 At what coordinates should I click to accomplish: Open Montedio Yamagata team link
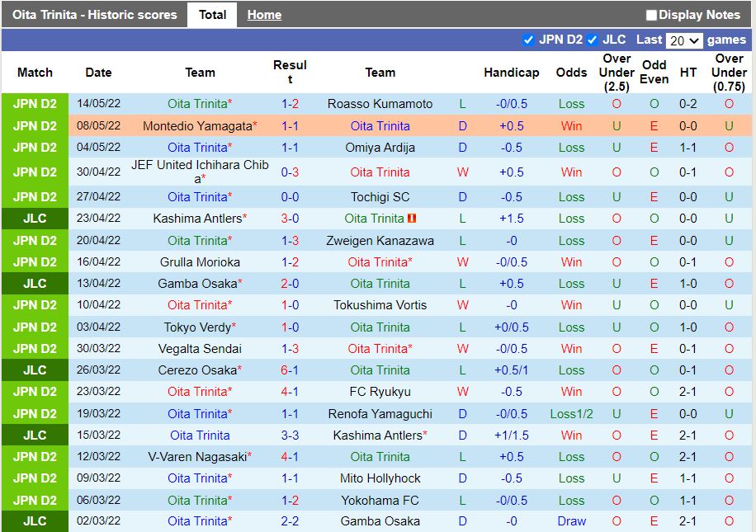coord(197,126)
